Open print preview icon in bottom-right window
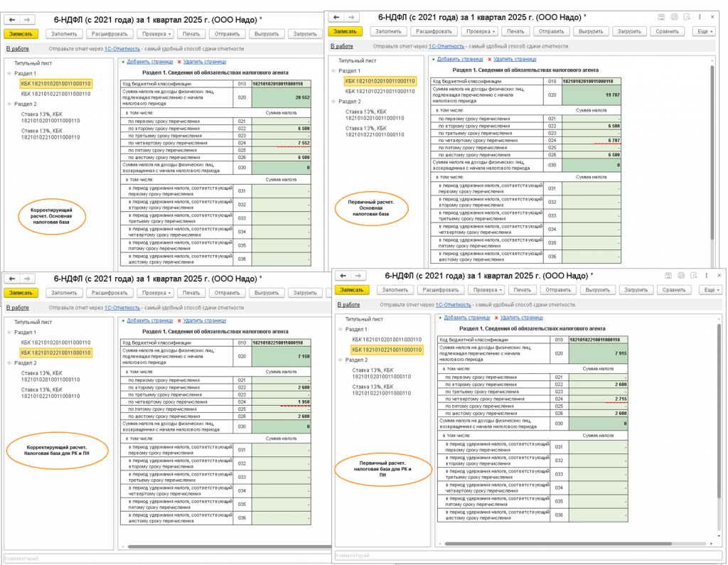 [x=694, y=276]
